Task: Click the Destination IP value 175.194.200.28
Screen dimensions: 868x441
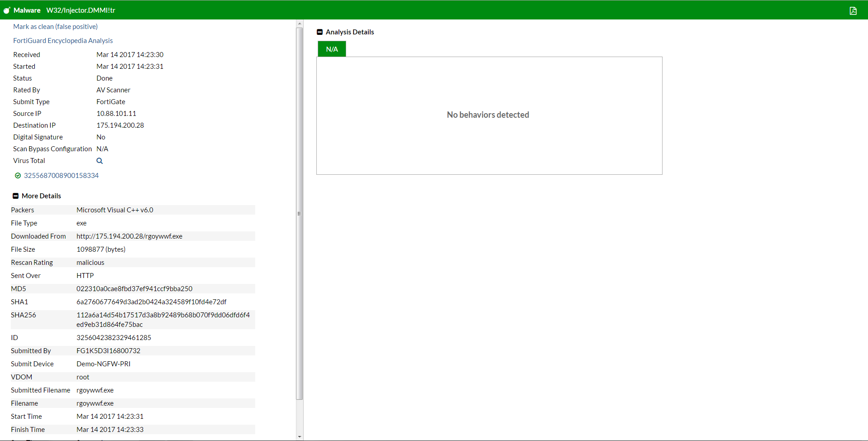Action: pyautogui.click(x=120, y=125)
